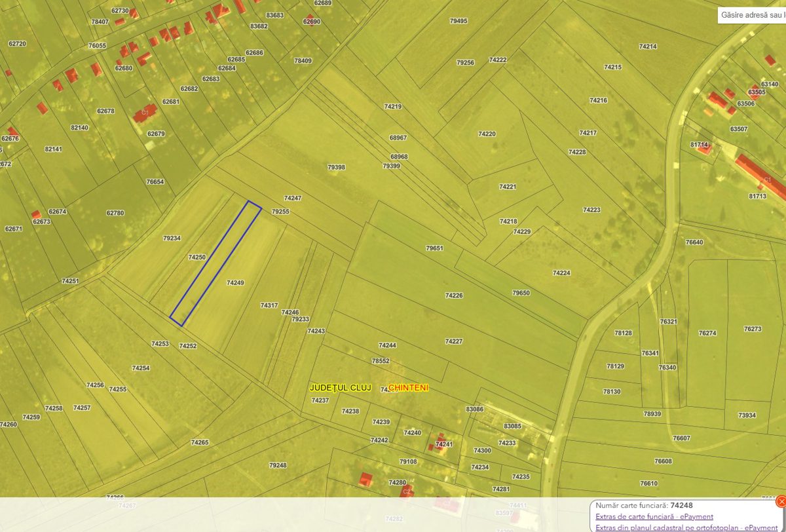This screenshot has height=532, width=786.
Task: Click parcel label 74249
Action: coord(235,283)
